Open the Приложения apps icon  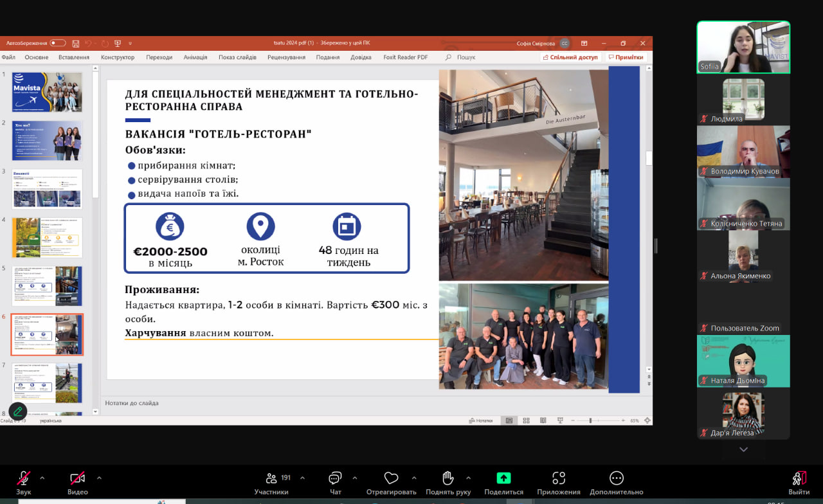click(x=559, y=478)
